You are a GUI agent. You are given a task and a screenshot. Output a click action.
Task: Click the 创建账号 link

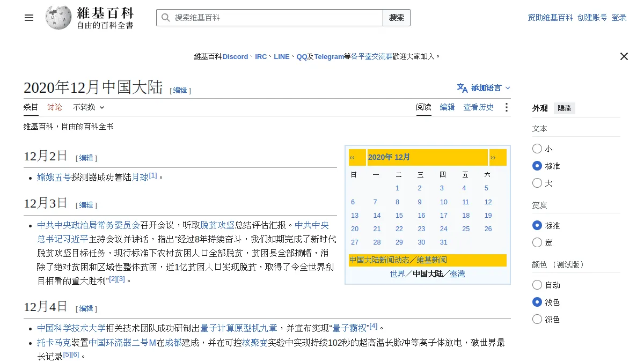tap(592, 18)
